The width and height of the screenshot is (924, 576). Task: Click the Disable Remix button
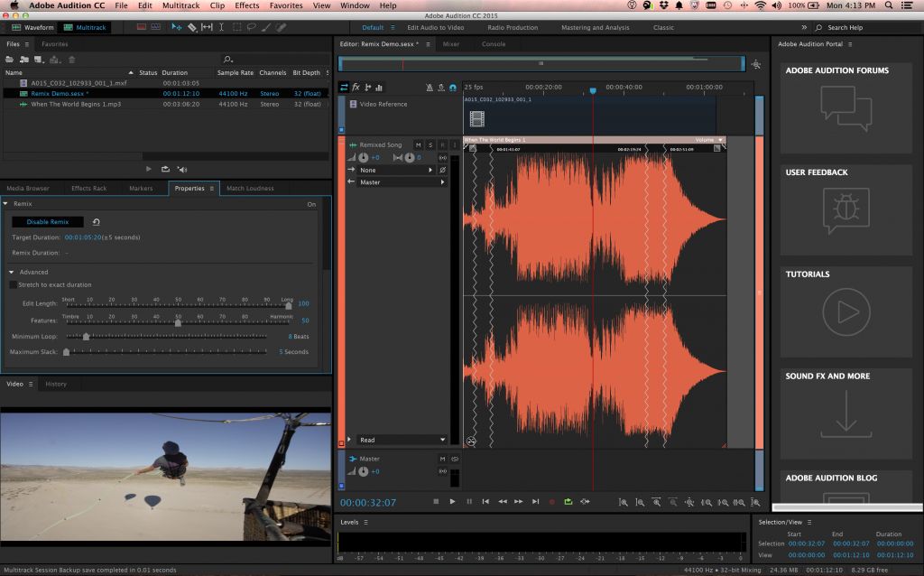click(47, 221)
